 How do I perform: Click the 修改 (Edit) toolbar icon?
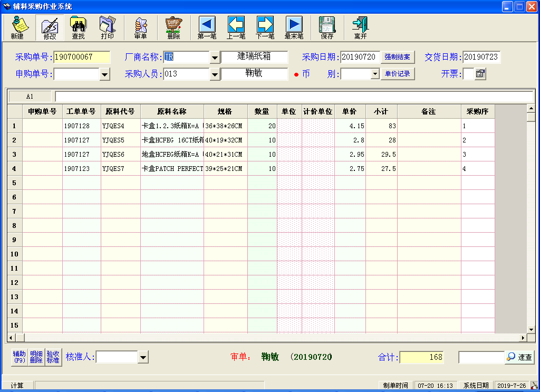pyautogui.click(x=50, y=27)
